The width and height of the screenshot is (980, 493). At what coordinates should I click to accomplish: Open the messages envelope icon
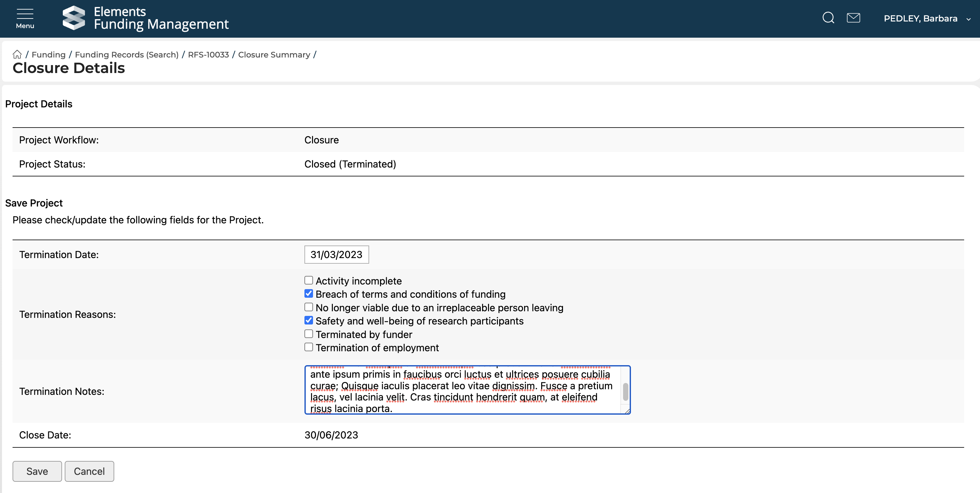point(853,18)
